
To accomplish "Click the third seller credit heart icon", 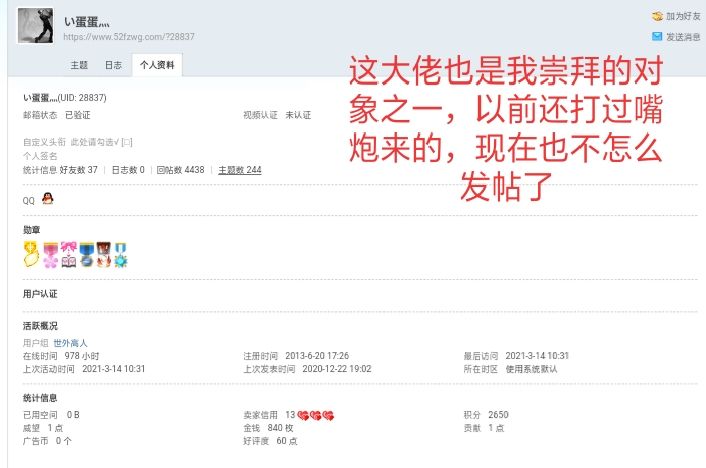I will (328, 415).
